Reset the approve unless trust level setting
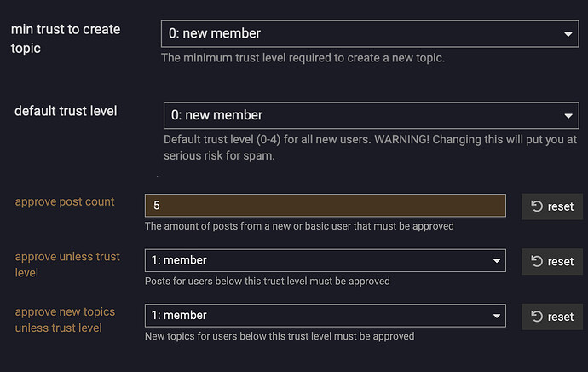This screenshot has height=372, width=588. coord(552,262)
